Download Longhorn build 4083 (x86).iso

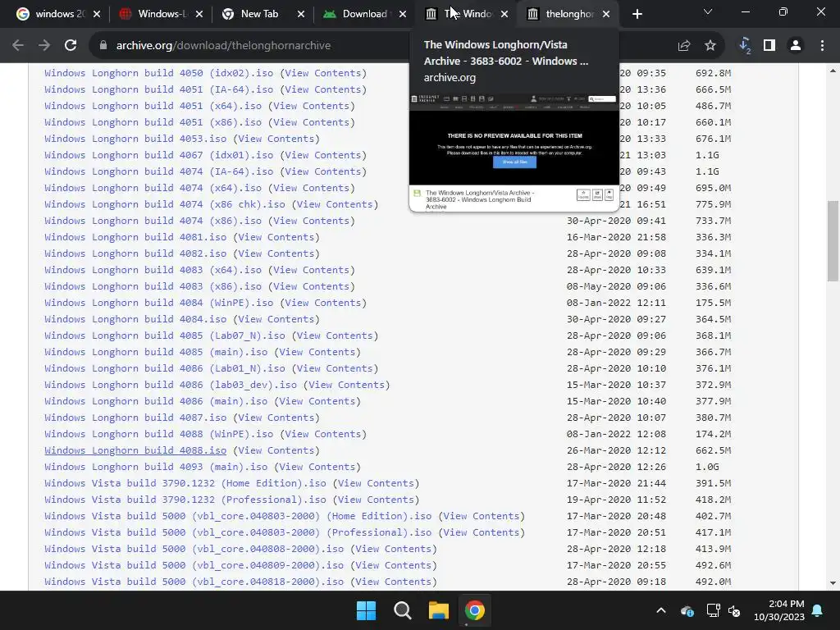coord(153,286)
